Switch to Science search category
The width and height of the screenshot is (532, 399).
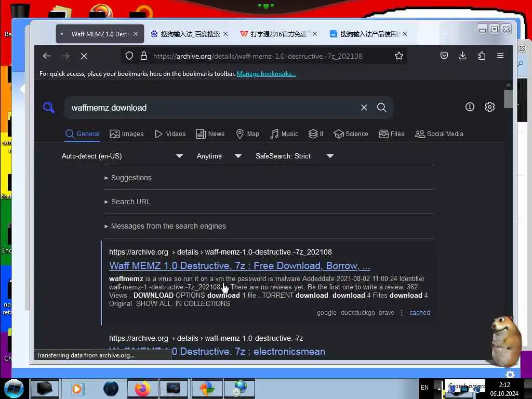click(351, 134)
